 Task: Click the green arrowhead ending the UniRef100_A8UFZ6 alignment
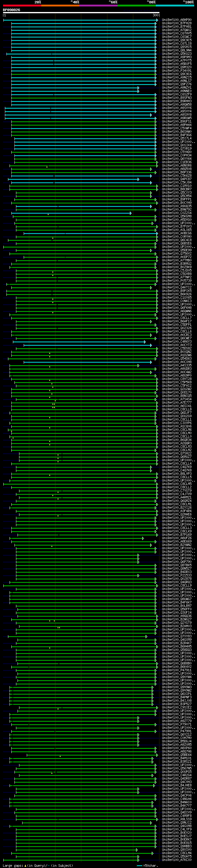tap(143, 539)
